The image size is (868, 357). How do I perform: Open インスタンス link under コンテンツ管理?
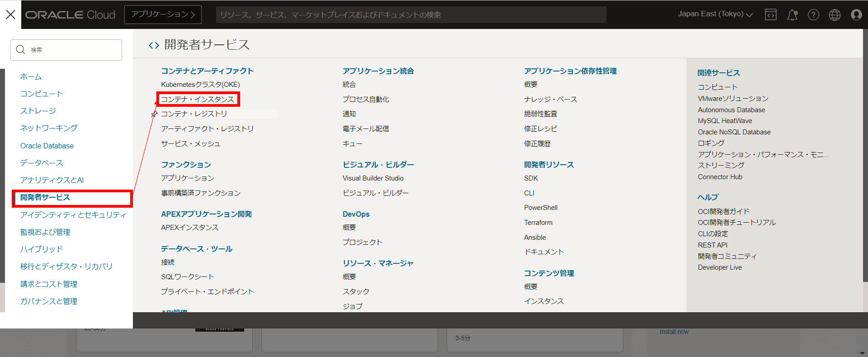544,301
